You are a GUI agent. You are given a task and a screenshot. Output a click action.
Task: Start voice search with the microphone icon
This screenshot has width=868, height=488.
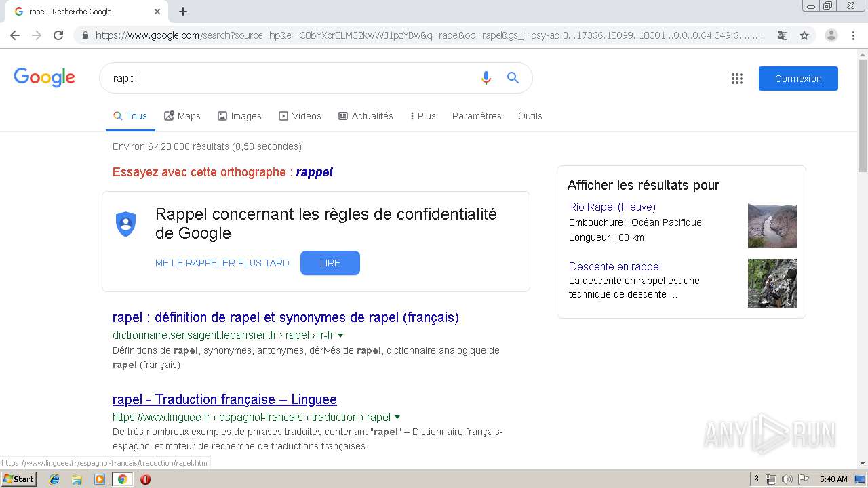pos(486,78)
